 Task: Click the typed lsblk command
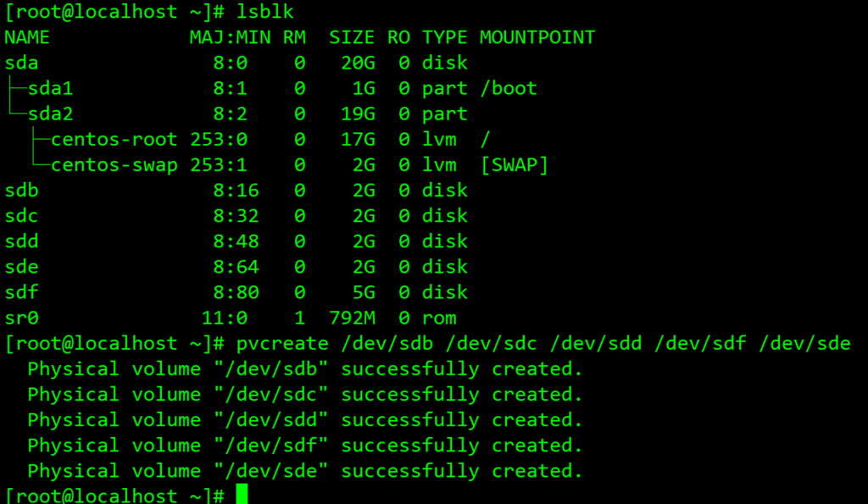264,12
